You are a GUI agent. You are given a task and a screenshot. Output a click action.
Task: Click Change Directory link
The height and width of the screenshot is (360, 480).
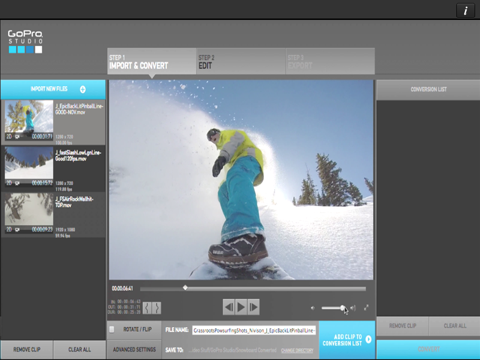(297, 350)
